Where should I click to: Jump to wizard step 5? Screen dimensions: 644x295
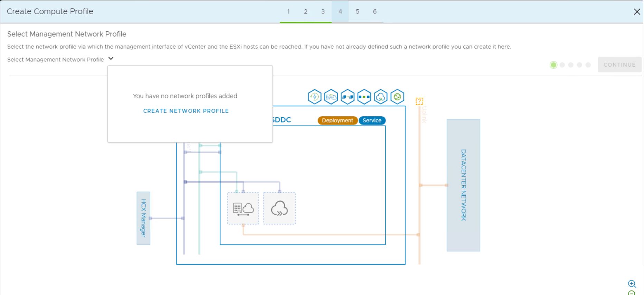pyautogui.click(x=358, y=12)
